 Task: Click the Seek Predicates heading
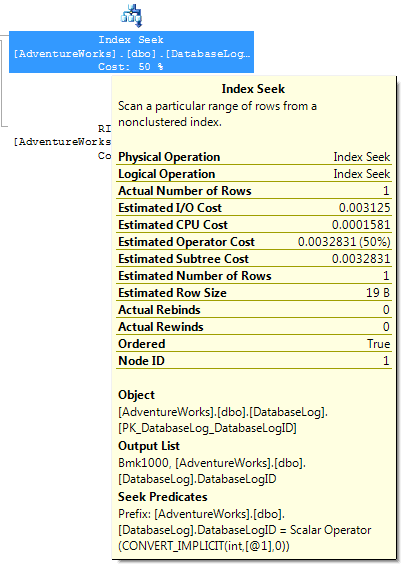[163, 497]
